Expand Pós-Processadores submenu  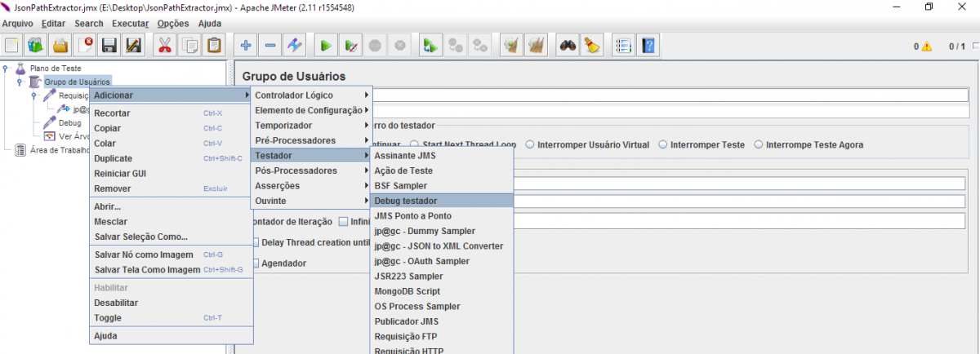[x=311, y=170]
